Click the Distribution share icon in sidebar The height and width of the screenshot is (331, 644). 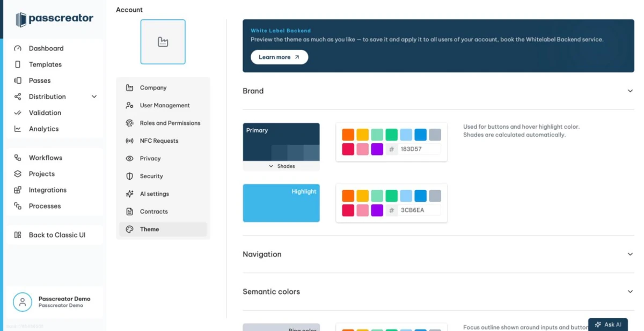[18, 97]
